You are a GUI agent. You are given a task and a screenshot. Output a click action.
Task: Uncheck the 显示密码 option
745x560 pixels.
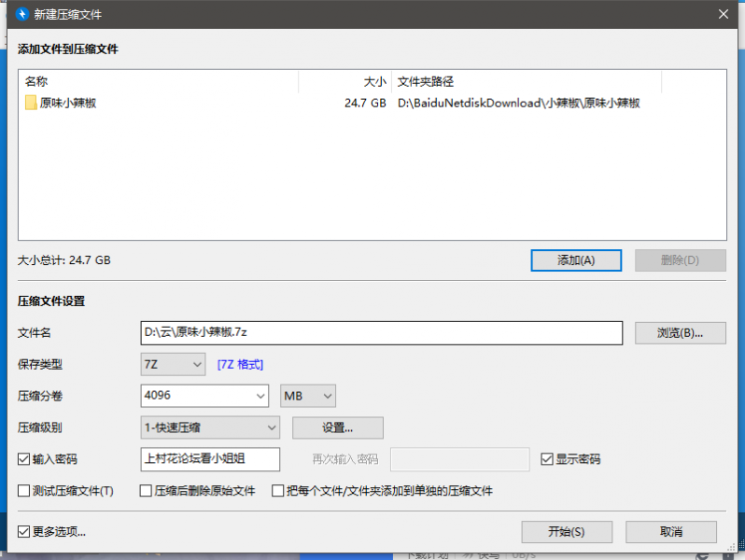pos(548,459)
